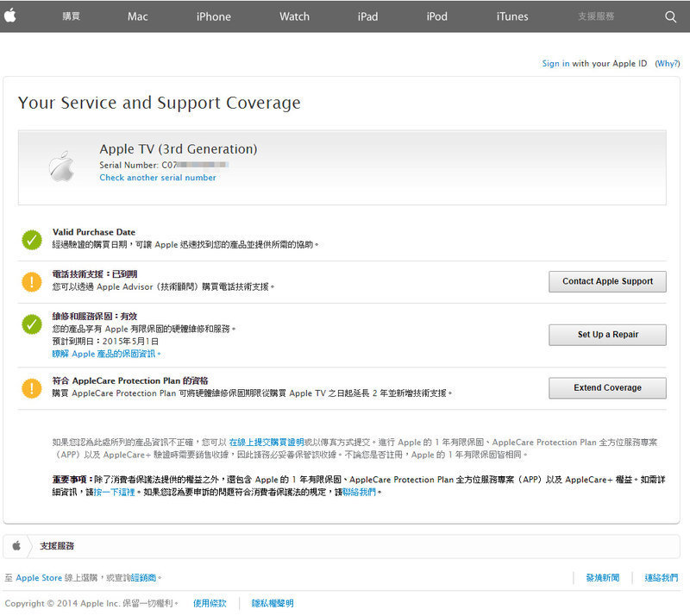Screen dimensions: 690x616
Task: Go to the iTunes section
Action: point(512,16)
